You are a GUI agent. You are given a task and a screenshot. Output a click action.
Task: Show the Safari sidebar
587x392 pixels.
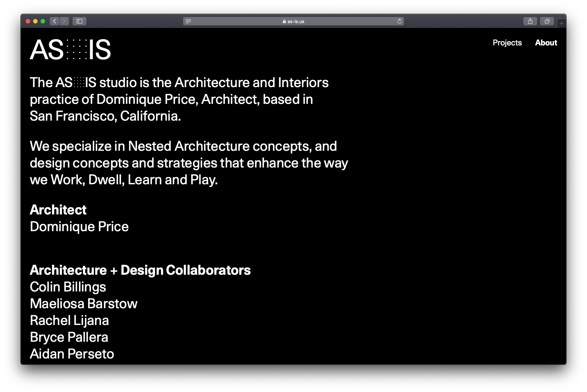pyautogui.click(x=79, y=21)
